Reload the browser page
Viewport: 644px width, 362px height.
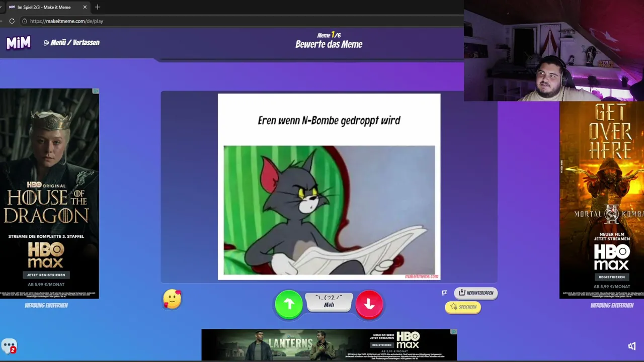pos(12,21)
